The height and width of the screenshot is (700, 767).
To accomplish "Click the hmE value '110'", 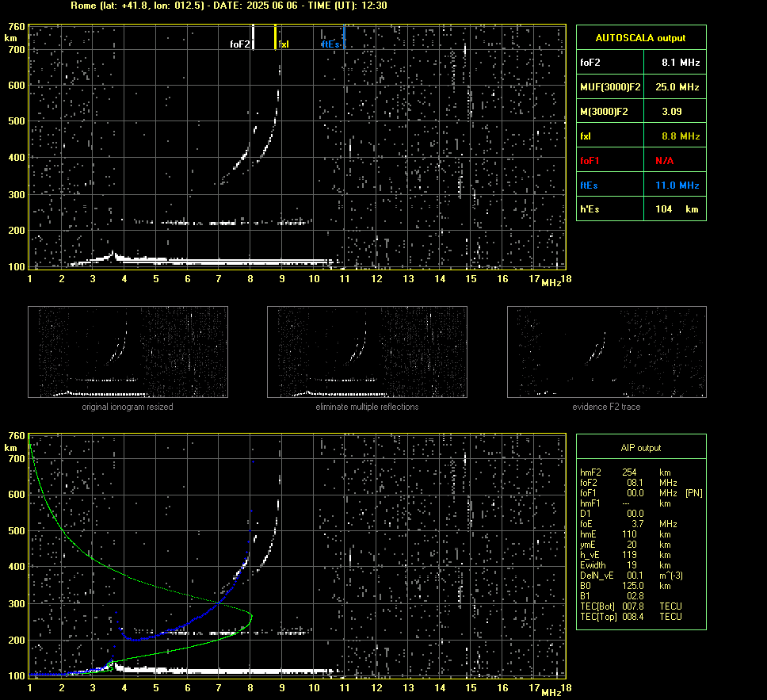I will click(629, 534).
